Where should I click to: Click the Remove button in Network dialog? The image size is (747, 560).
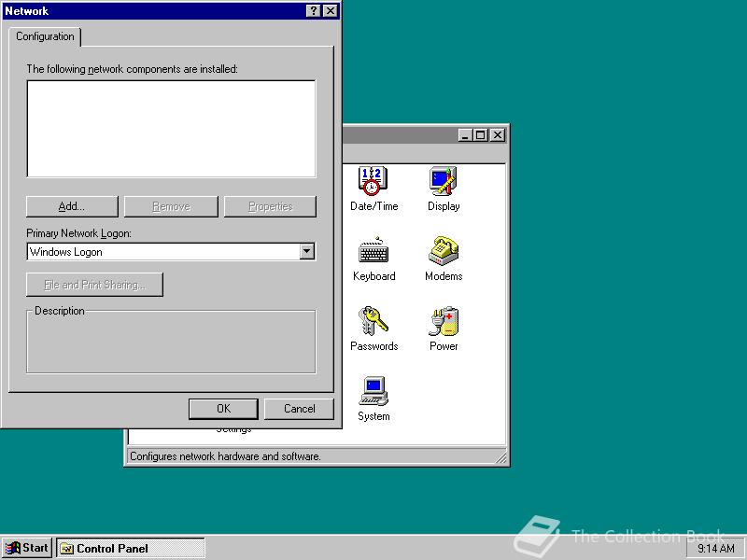click(x=171, y=206)
